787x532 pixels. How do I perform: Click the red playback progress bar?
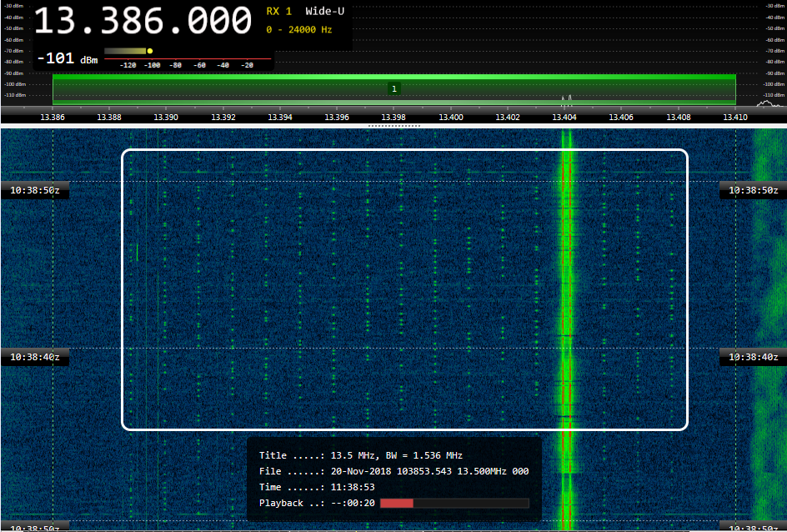[397, 503]
